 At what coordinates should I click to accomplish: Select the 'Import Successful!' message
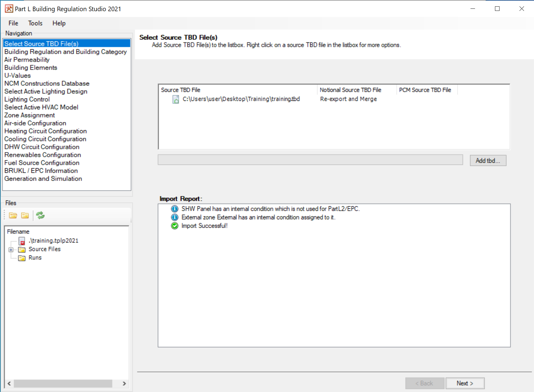pyautogui.click(x=204, y=226)
